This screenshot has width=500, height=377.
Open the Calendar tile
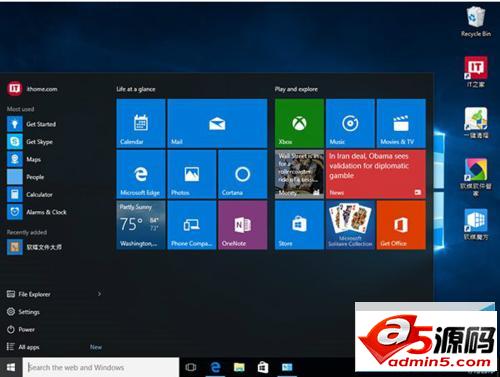(x=141, y=123)
